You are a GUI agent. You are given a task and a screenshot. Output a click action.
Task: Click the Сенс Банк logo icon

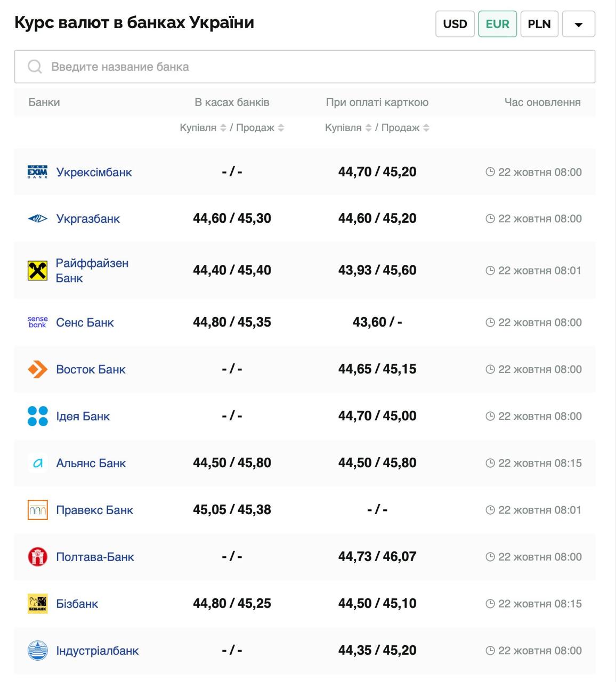37,322
